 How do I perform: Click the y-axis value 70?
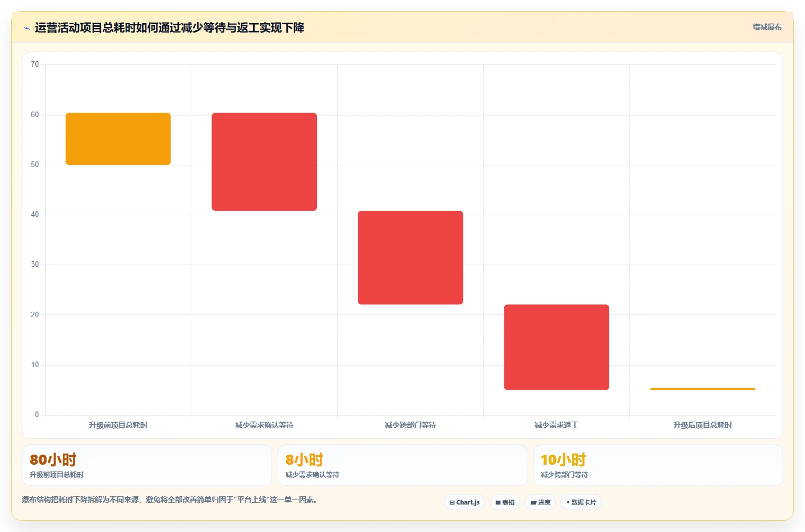[x=35, y=64]
